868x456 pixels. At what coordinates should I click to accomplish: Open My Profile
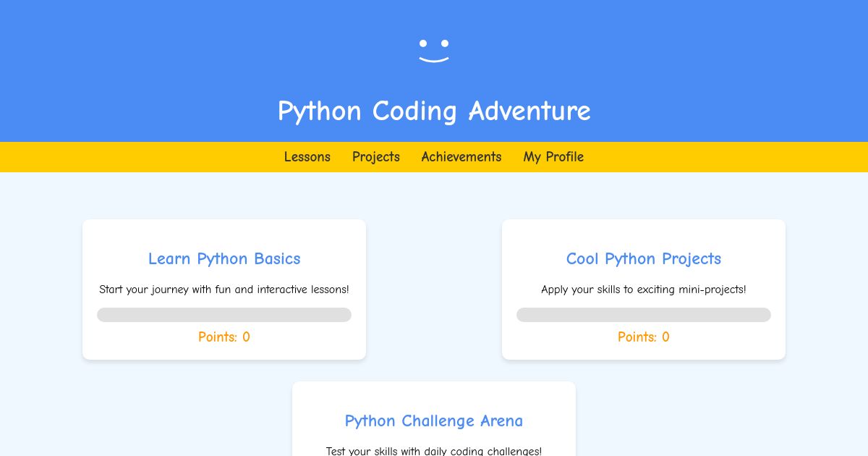coord(553,157)
